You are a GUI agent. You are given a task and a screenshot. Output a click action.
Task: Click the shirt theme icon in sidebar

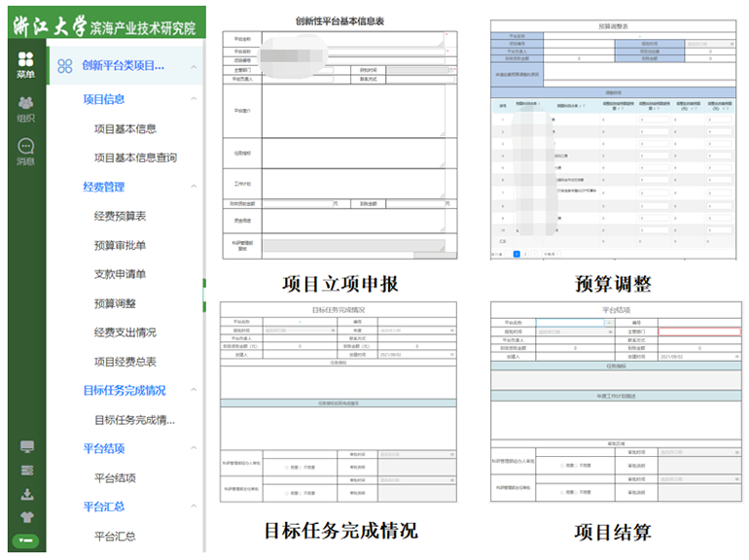pyautogui.click(x=27, y=517)
